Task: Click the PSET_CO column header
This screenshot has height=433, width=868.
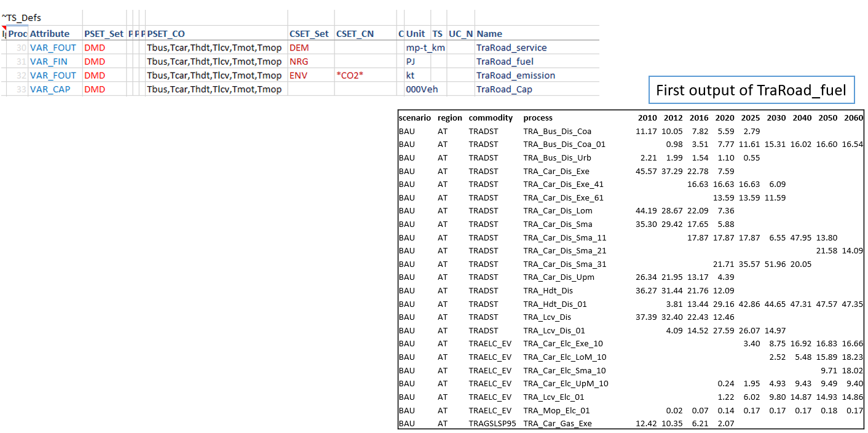Action: pos(166,34)
